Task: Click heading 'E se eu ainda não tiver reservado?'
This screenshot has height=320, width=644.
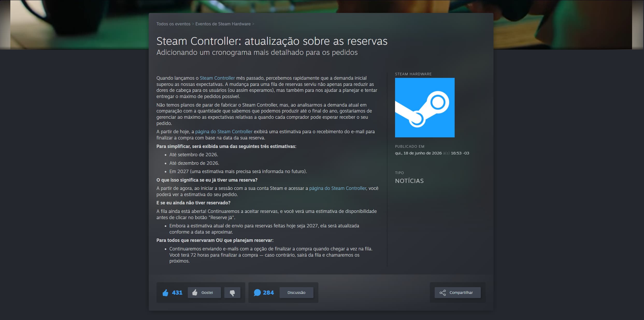Action: tap(193, 203)
